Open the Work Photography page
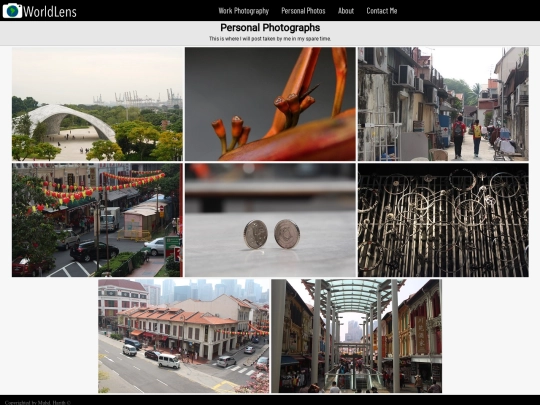Viewport: 540px width, 405px height. [x=243, y=11]
